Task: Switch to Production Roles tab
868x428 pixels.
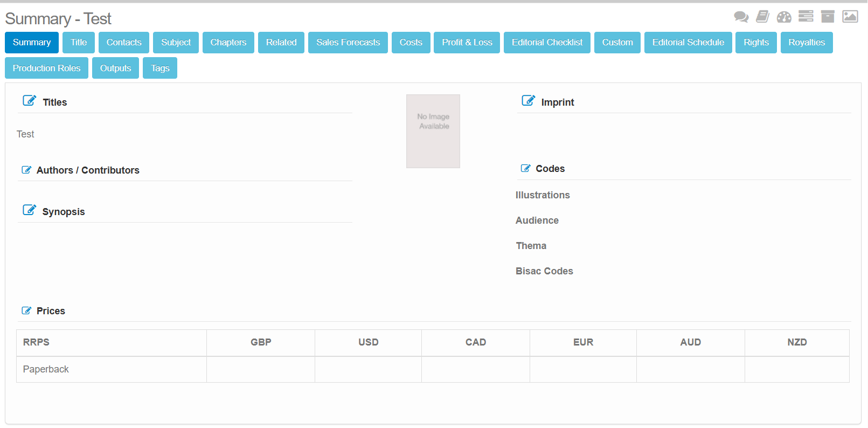Action: (46, 68)
